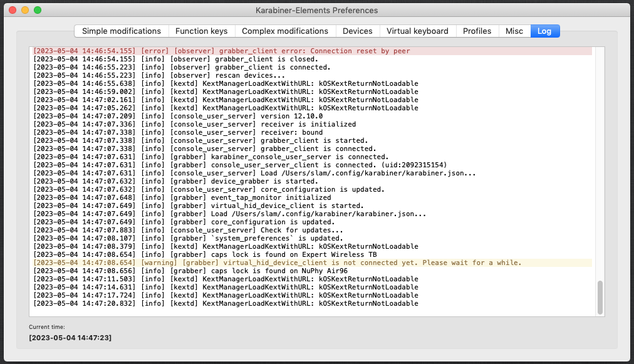Click the 'rescan devices...' log line
The image size is (634, 364).
[x=159, y=75]
